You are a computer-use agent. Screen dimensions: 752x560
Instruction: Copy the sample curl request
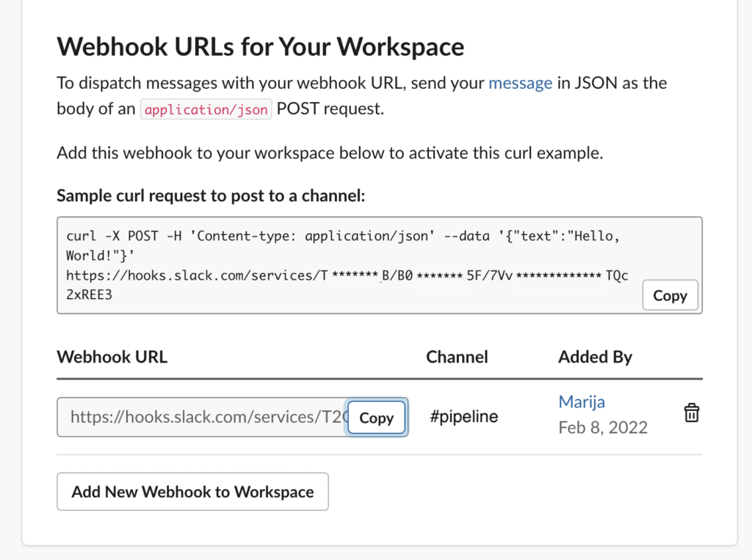(x=670, y=295)
